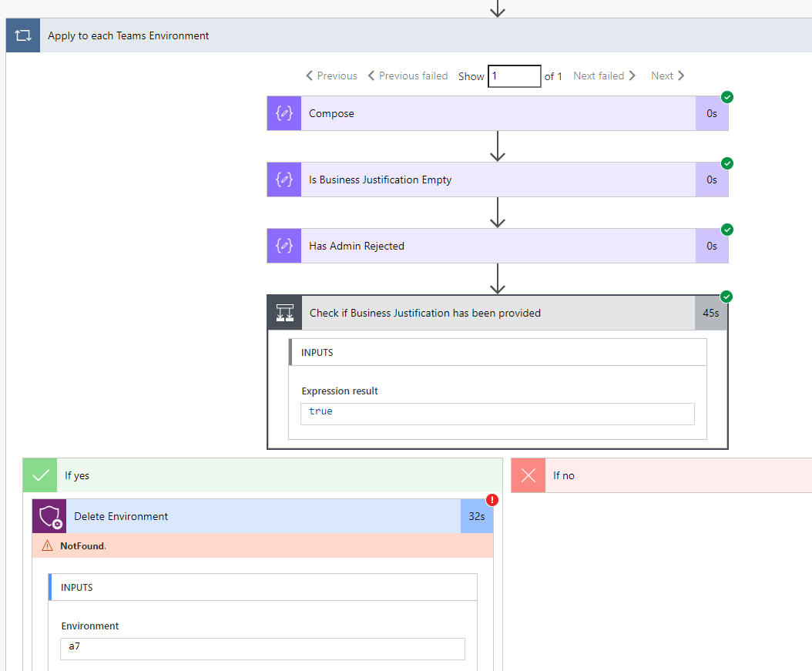Click the Next failed navigation link
The image size is (812, 671).
tap(604, 75)
